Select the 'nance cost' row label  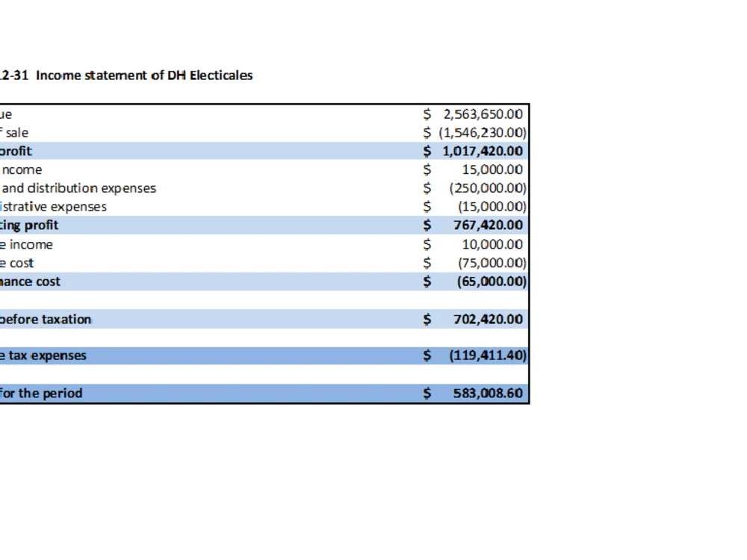click(30, 281)
